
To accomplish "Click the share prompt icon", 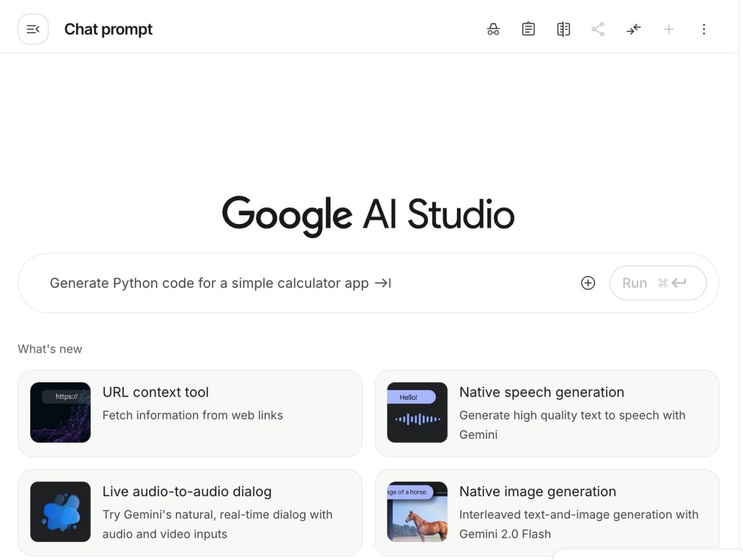I will pos(598,29).
